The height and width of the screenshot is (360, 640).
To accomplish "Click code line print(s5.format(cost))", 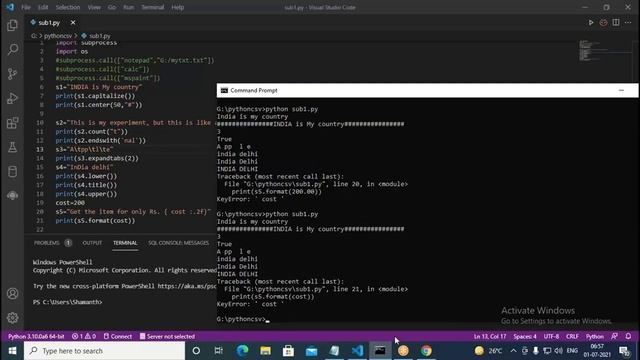I will tap(95, 220).
